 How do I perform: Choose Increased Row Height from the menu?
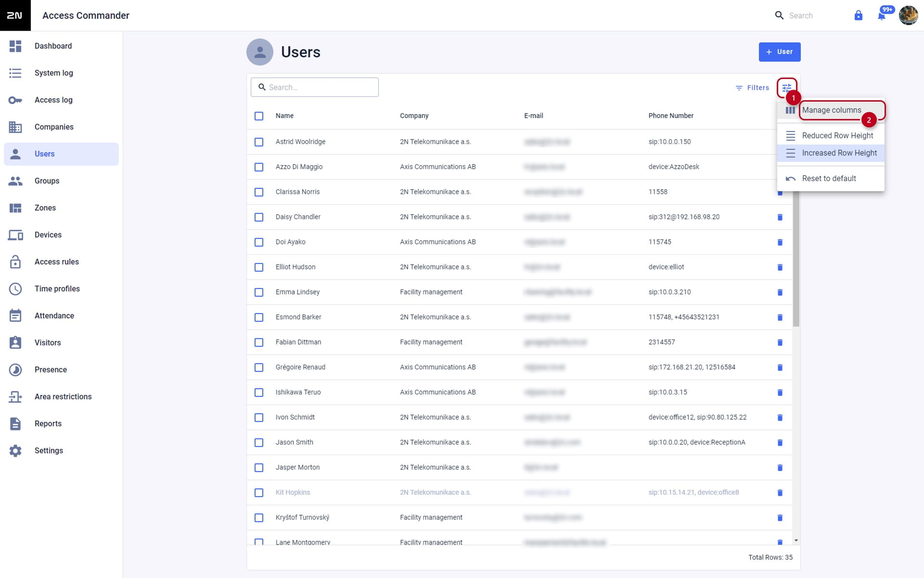831,153
